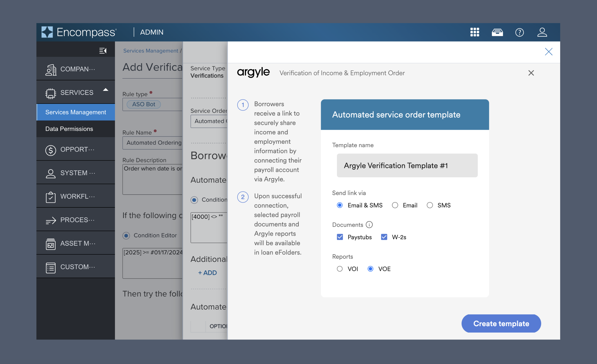Open Data Permissions menu item
Viewport: 597px width, 364px height.
(76, 129)
